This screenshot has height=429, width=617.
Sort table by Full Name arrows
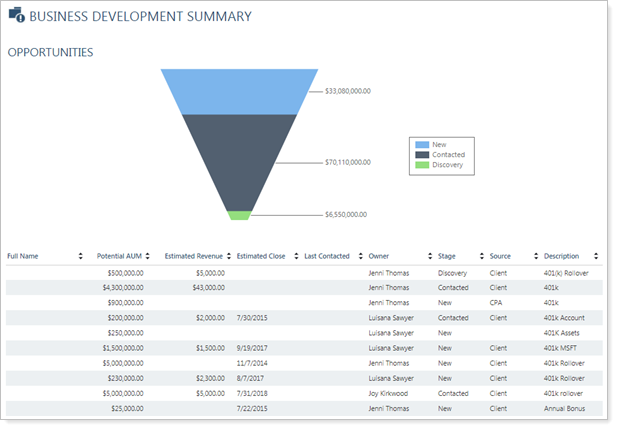click(x=80, y=257)
